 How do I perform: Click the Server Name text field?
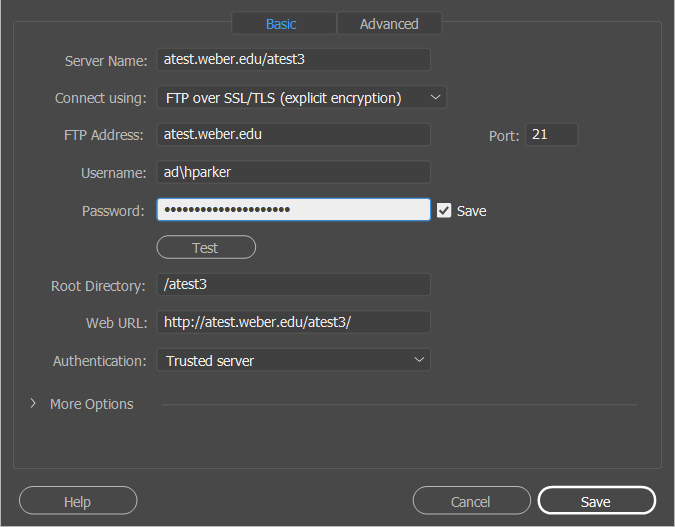click(x=293, y=60)
